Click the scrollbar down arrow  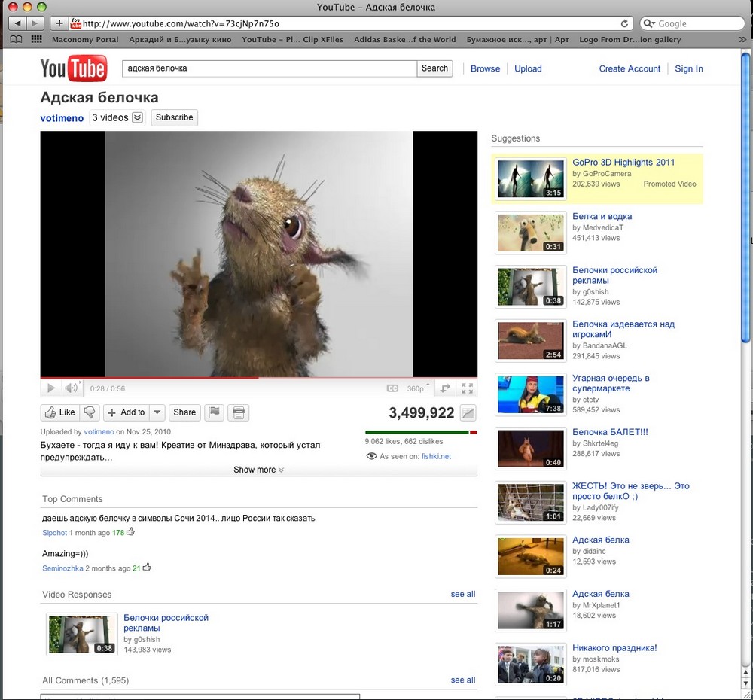(745, 683)
